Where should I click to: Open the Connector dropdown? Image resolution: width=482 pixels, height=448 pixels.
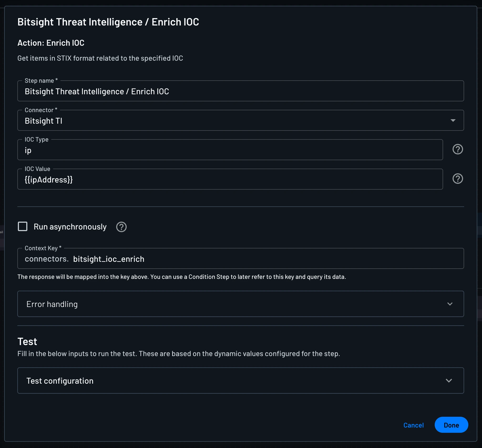click(x=240, y=120)
